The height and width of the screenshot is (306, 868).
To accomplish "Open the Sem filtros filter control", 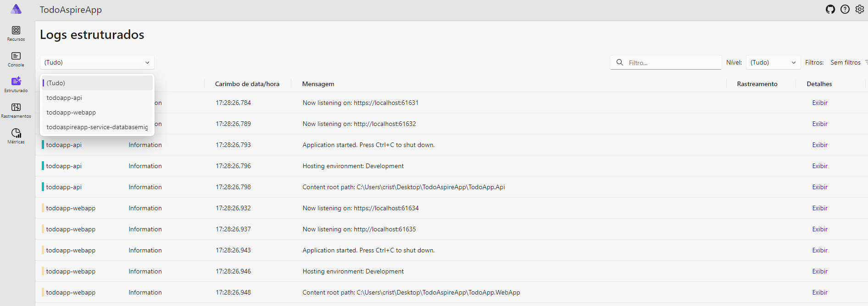I will 847,62.
